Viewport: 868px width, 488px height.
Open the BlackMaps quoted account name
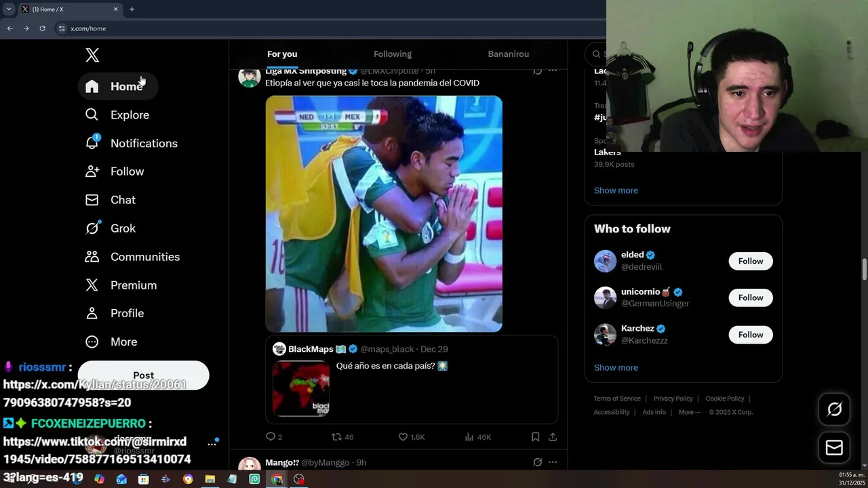[x=311, y=349]
